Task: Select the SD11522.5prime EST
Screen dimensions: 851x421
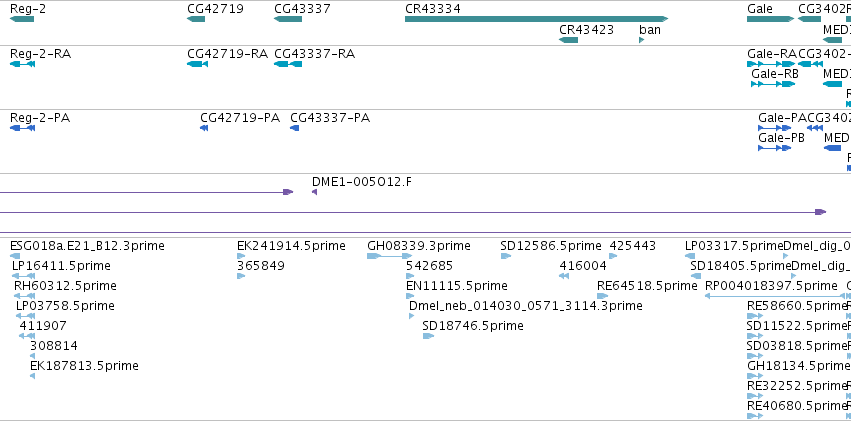Action: (x=755, y=336)
